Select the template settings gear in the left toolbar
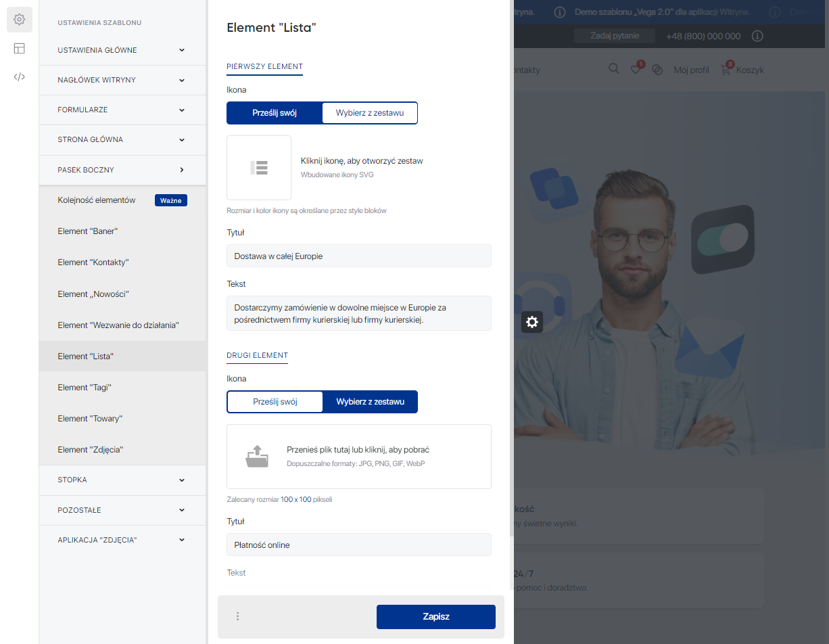Image resolution: width=829 pixels, height=644 pixels. [x=19, y=19]
